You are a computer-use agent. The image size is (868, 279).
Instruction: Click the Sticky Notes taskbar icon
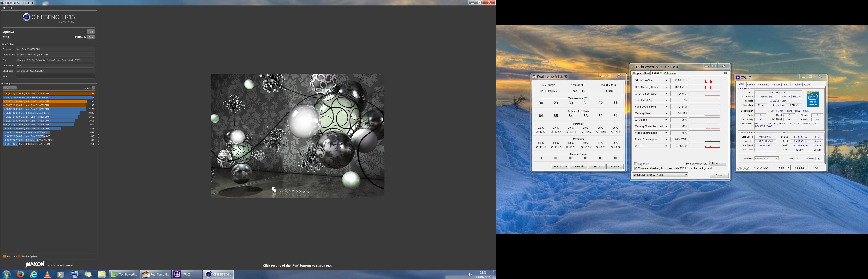tap(88, 274)
